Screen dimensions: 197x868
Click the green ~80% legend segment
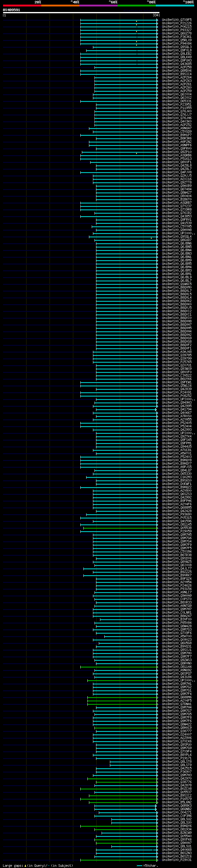coord(137,6)
